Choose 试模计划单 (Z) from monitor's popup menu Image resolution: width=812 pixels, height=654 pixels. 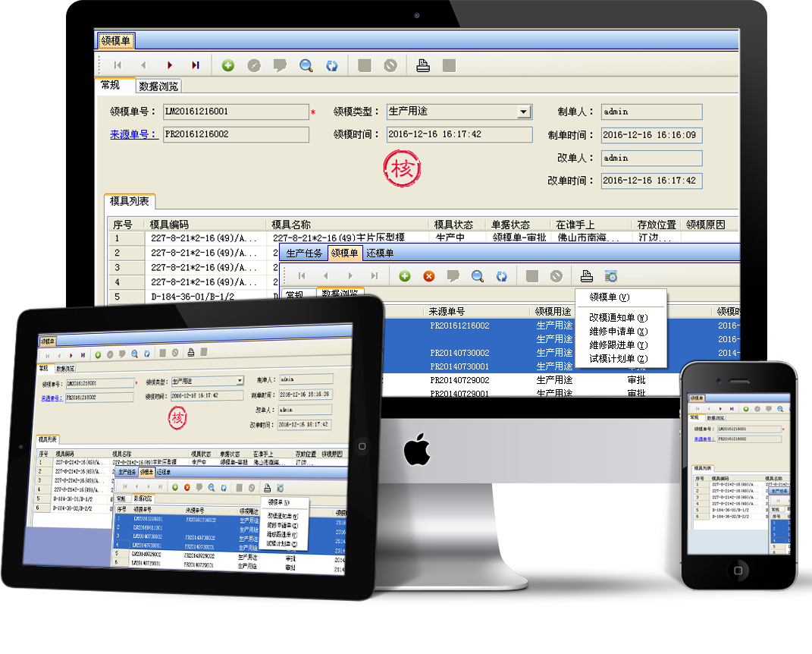[x=618, y=359]
